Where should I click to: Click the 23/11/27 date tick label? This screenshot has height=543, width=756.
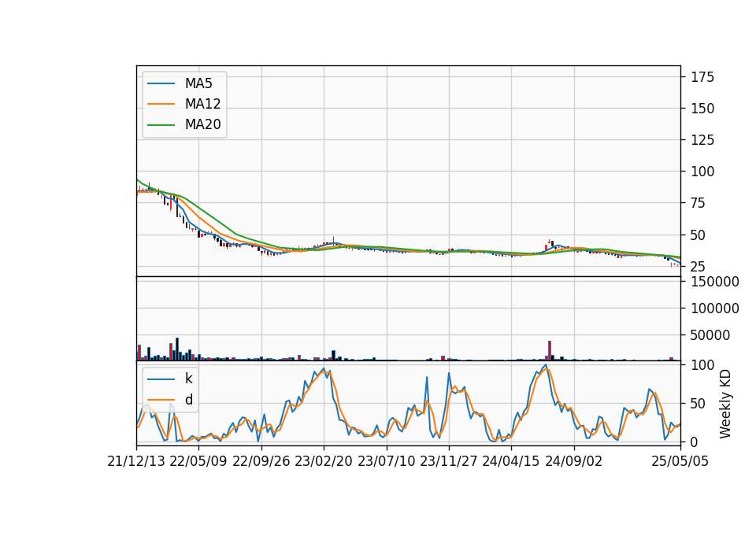(x=448, y=462)
